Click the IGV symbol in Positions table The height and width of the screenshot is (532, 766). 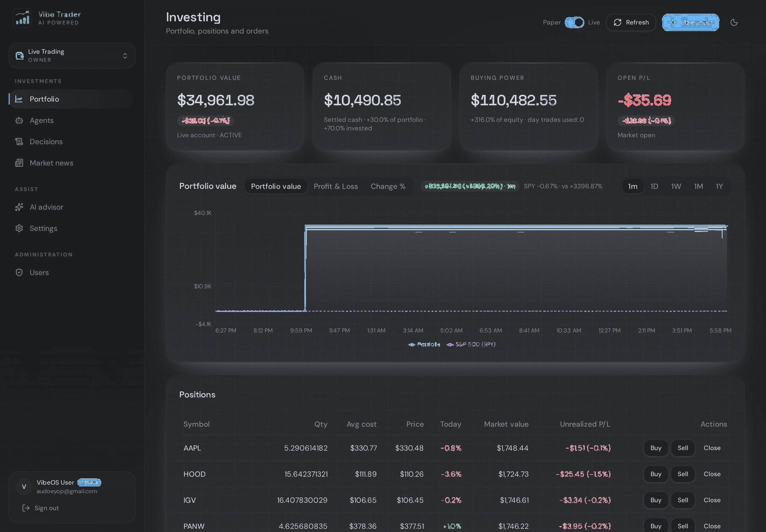pos(190,500)
